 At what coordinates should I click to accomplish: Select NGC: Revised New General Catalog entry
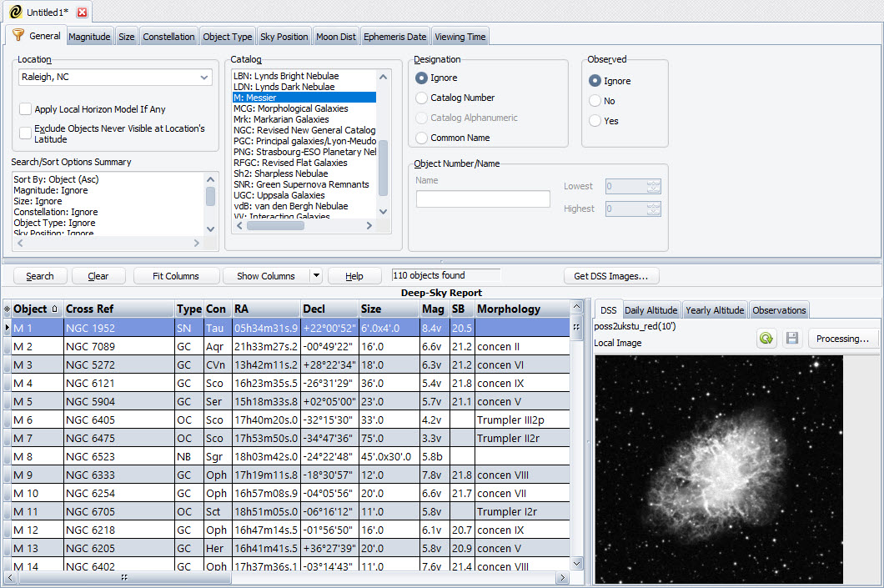(304, 130)
